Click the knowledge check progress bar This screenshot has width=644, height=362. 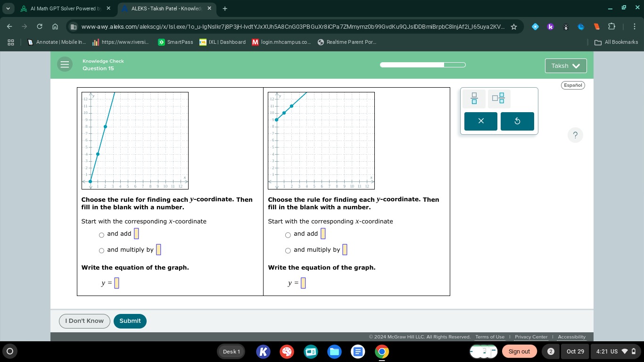pyautogui.click(x=423, y=65)
